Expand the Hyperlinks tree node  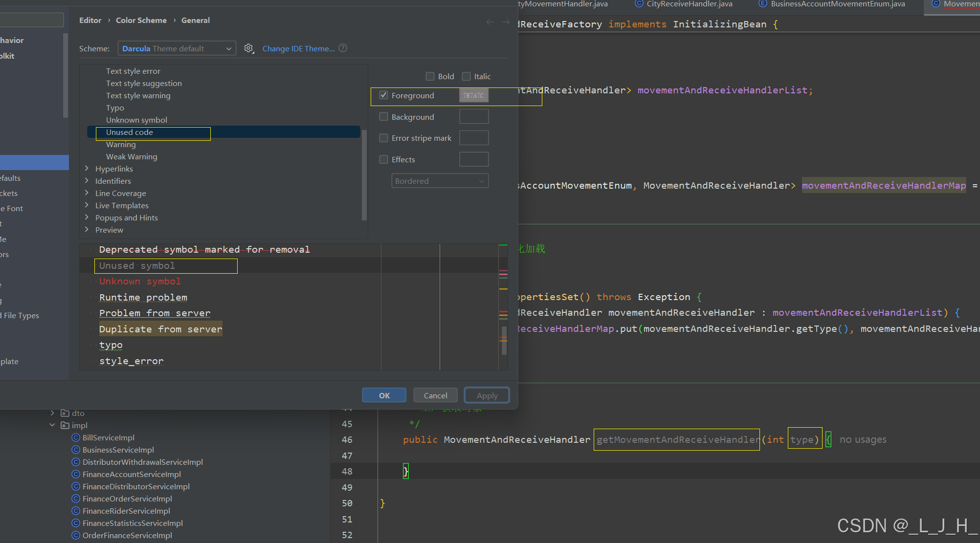point(87,169)
